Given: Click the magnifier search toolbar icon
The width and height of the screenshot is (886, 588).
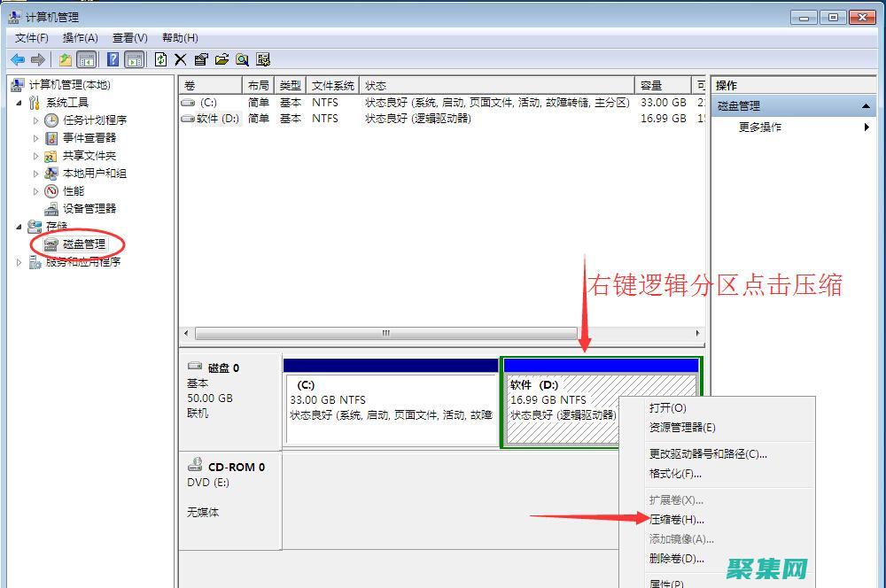Looking at the screenshot, I should click(242, 59).
